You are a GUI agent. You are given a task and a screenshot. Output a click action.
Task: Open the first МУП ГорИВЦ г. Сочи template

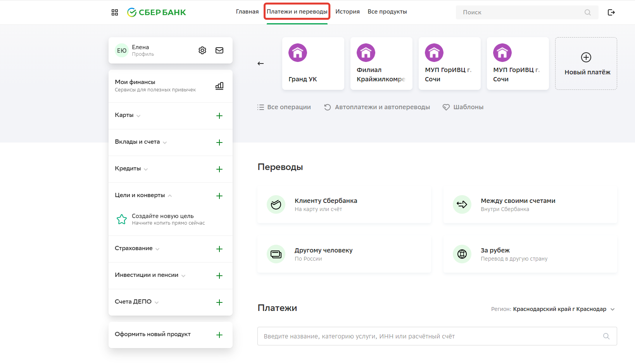pyautogui.click(x=450, y=64)
